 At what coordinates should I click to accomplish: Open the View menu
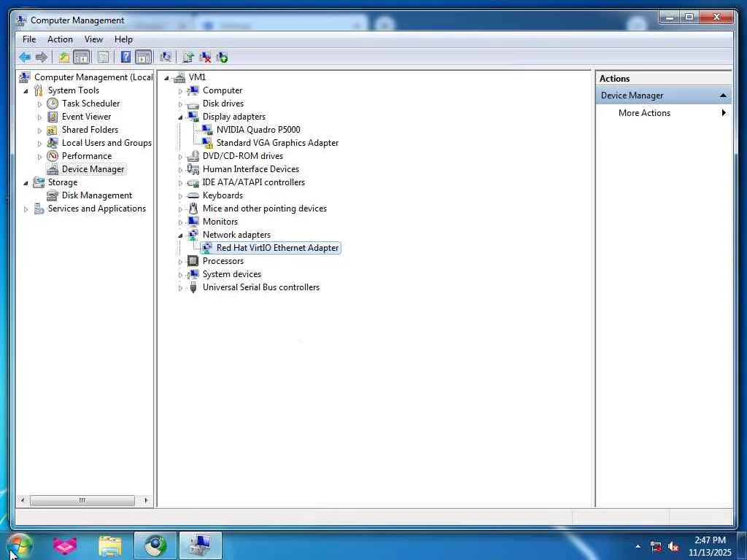pyautogui.click(x=93, y=39)
